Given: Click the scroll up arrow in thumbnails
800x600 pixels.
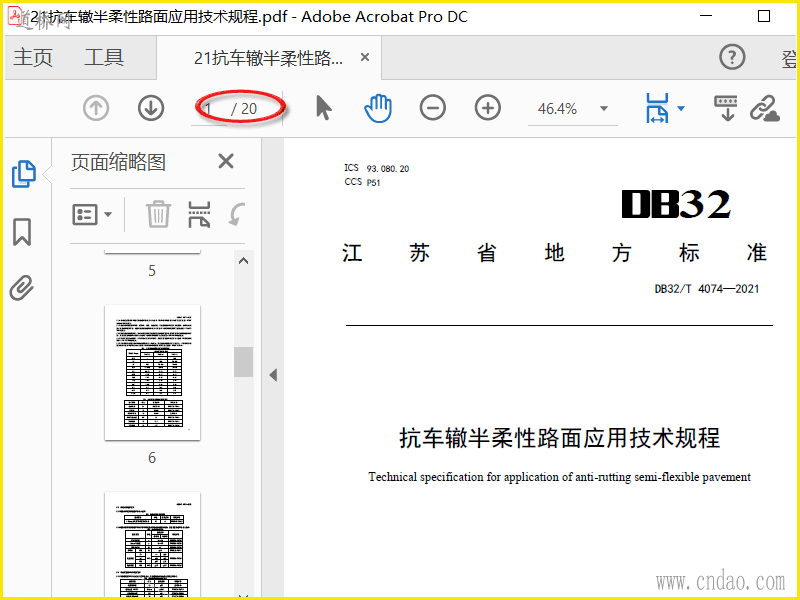Looking at the screenshot, I should click(243, 261).
